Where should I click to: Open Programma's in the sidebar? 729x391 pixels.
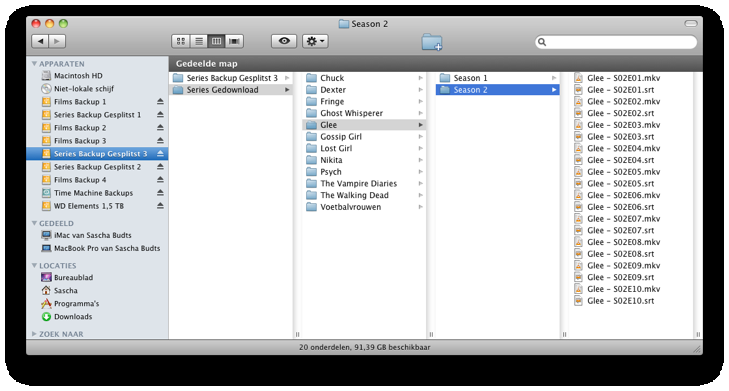tap(97, 304)
